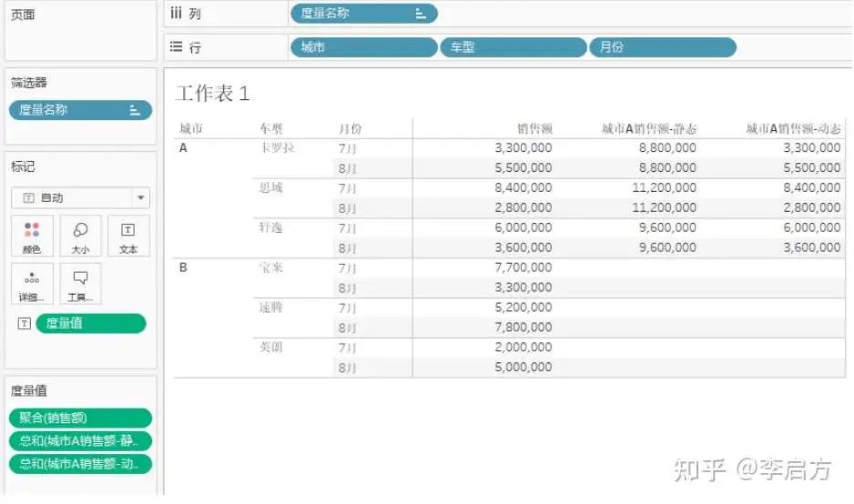Click sort icon on 度量名称 column pill
The height and width of the screenshot is (504, 854).
(x=421, y=14)
